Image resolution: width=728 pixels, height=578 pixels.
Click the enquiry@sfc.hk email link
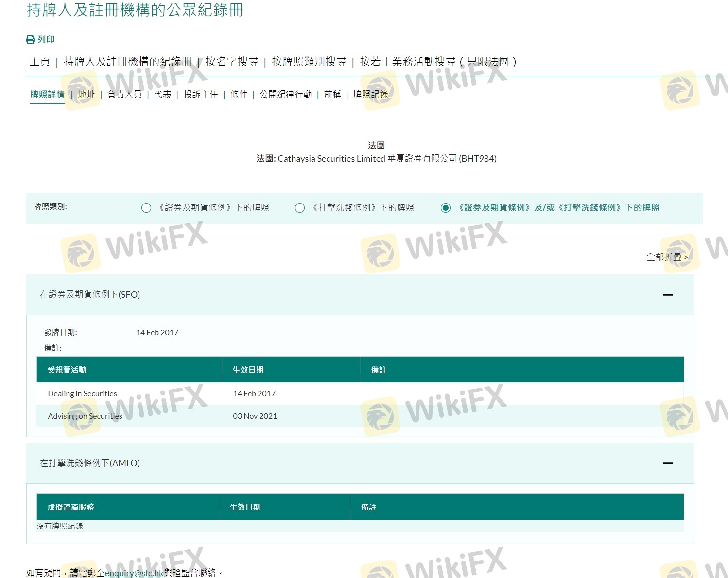134,573
